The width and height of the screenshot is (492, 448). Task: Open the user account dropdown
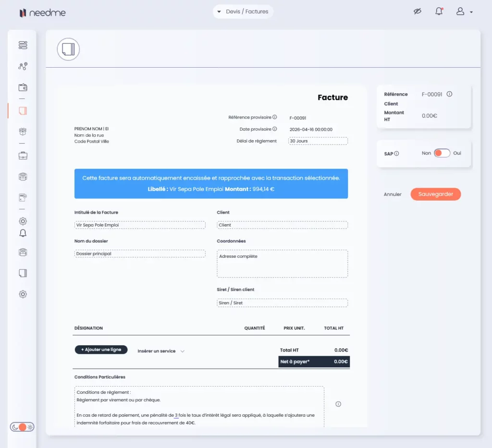tap(464, 12)
